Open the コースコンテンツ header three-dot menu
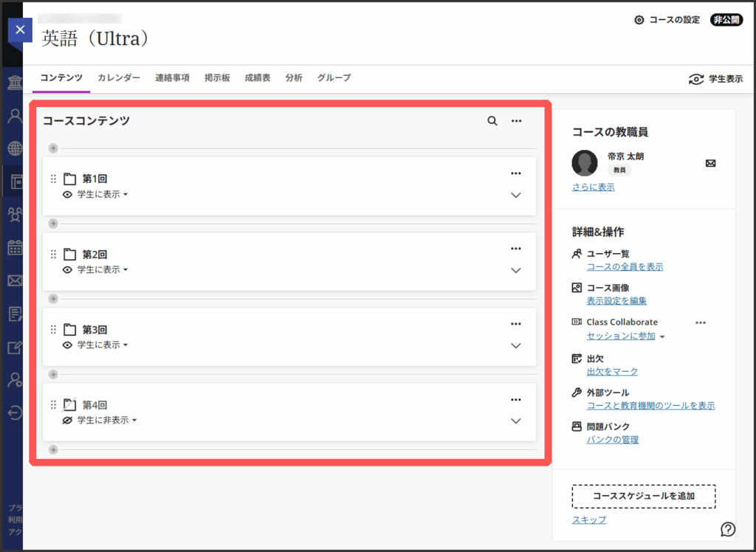 coord(517,121)
